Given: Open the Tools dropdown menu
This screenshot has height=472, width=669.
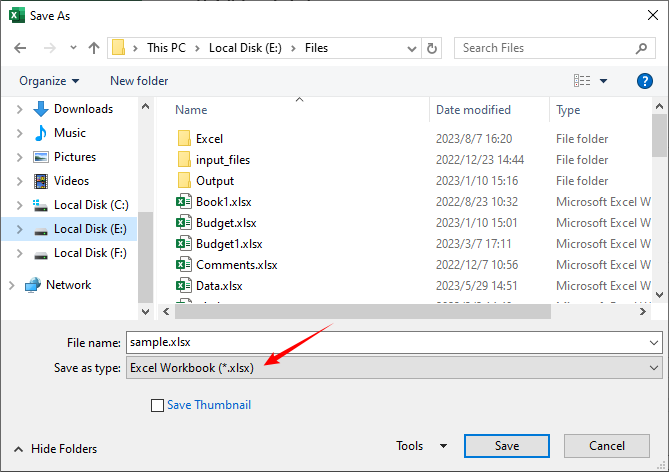Looking at the screenshot, I should coord(422,446).
